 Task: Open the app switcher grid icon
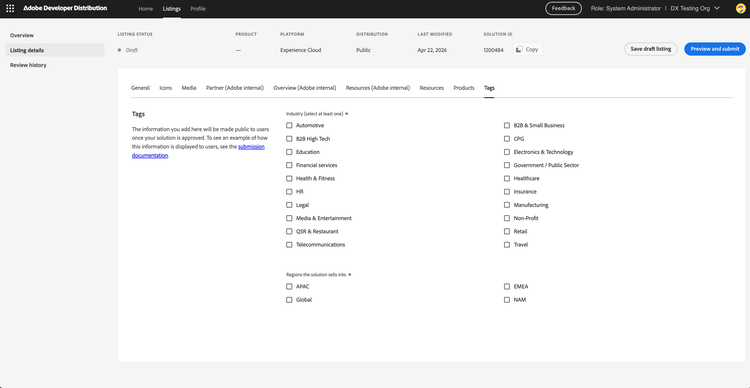click(x=10, y=9)
